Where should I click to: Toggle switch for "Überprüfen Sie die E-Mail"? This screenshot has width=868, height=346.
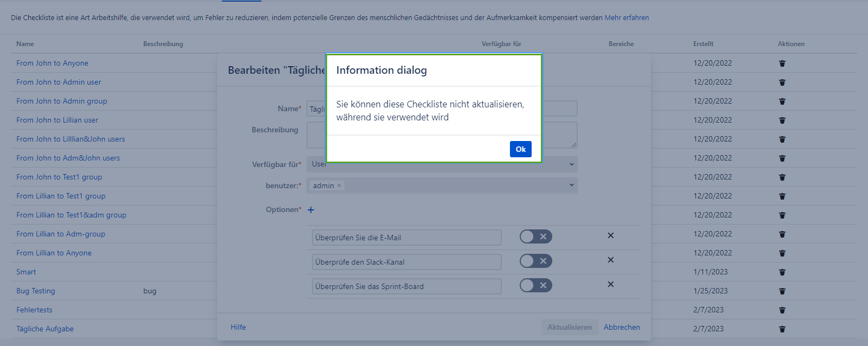[535, 236]
